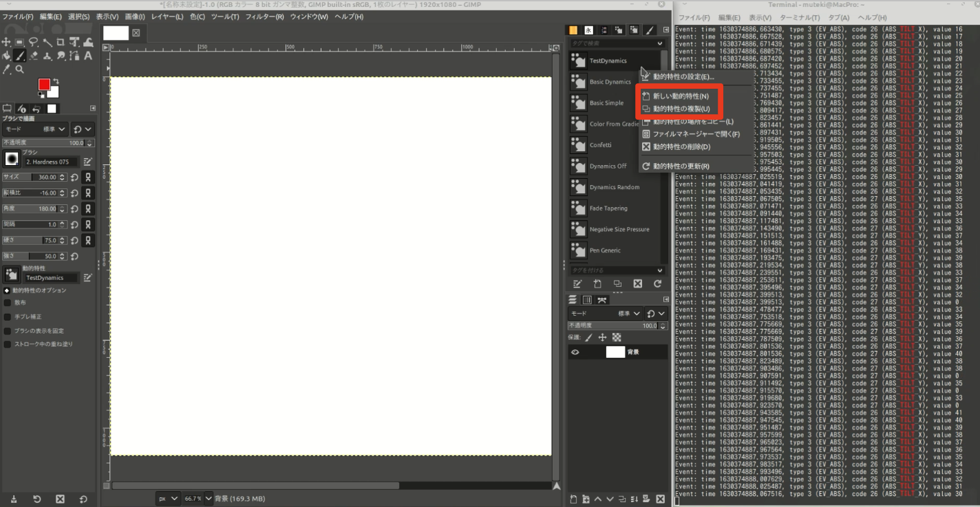Create a new layer from layers panel

574,499
